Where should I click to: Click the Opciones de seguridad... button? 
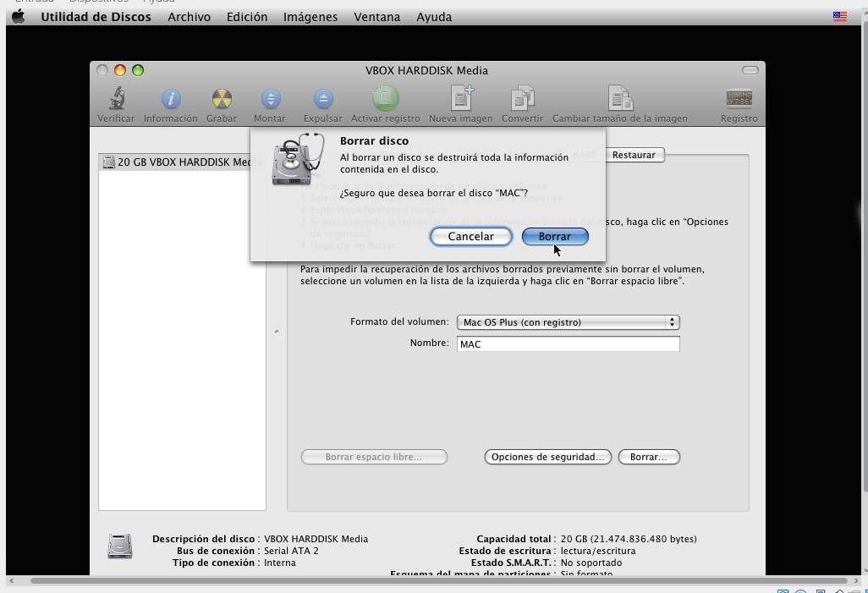pos(547,457)
